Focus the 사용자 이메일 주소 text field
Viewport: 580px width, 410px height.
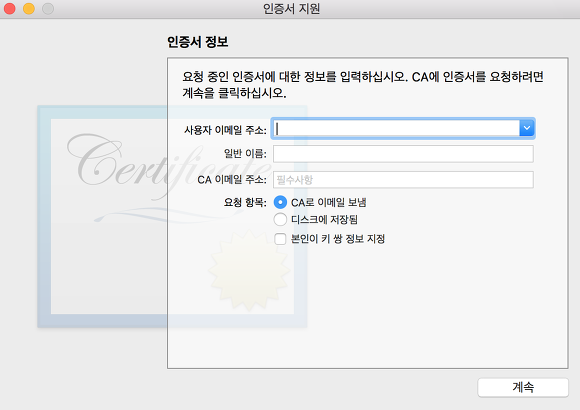click(x=397, y=128)
